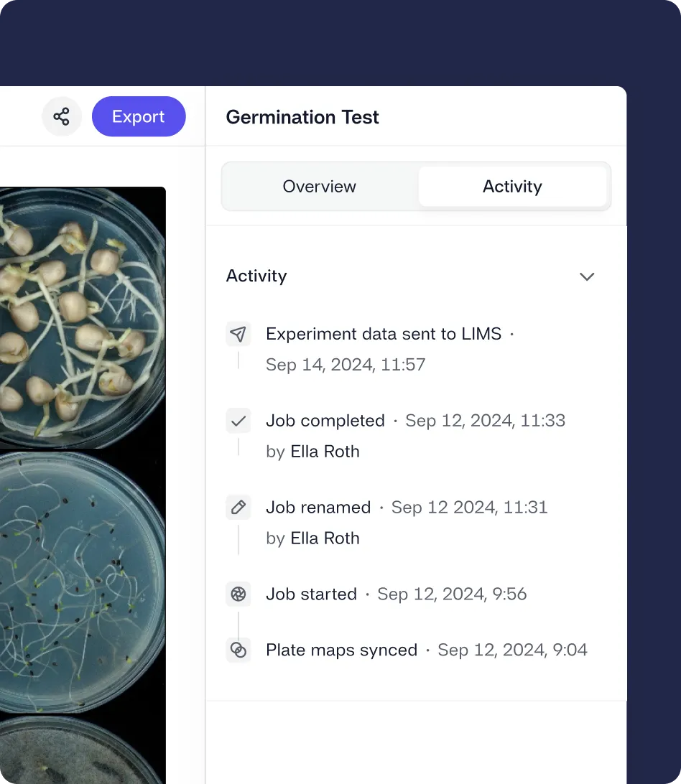Collapse the Activity section chevron
The height and width of the screenshot is (784, 681).
tap(587, 276)
